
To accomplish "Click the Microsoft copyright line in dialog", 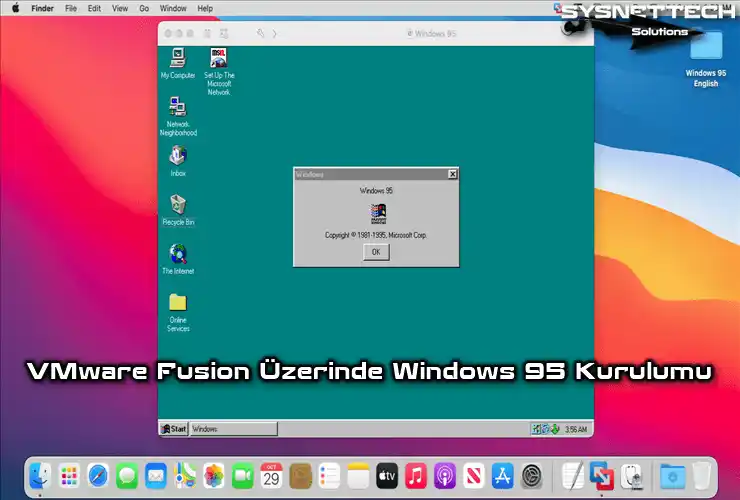I will (376, 235).
